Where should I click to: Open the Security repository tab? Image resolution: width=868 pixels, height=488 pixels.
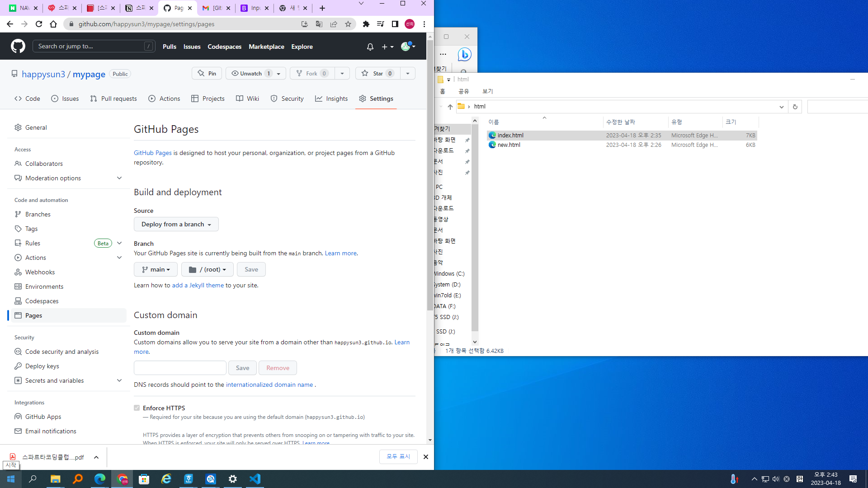[287, 99]
